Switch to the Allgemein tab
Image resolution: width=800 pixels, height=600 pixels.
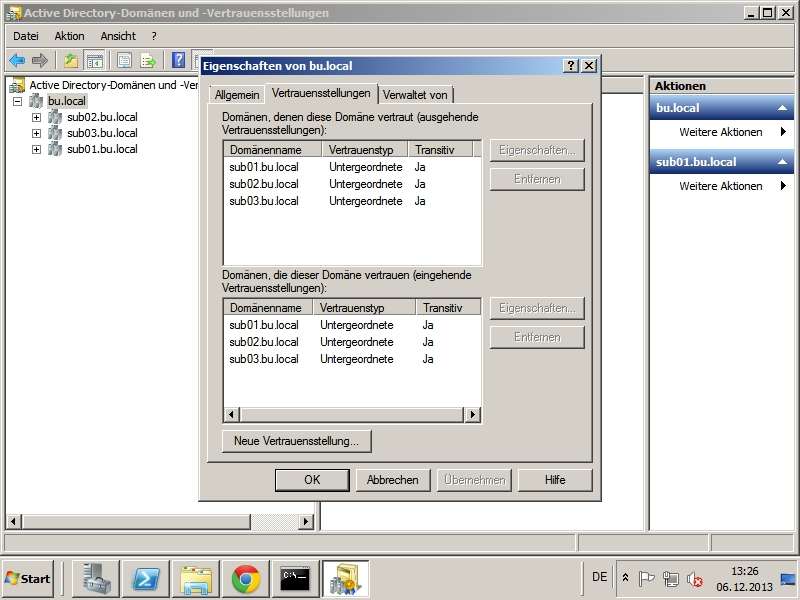click(x=236, y=95)
